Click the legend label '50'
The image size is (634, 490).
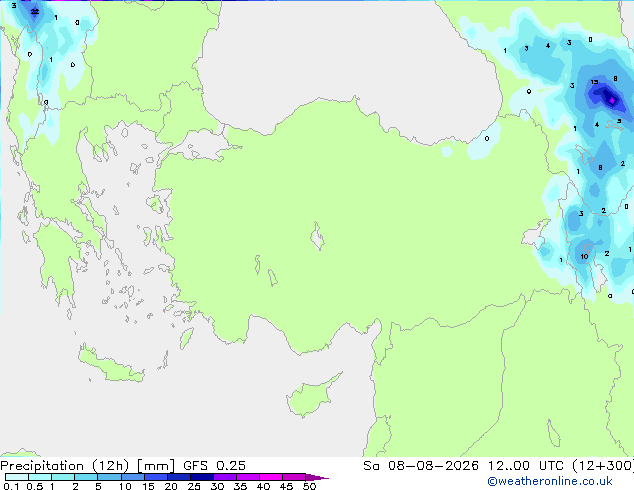[x=309, y=486]
